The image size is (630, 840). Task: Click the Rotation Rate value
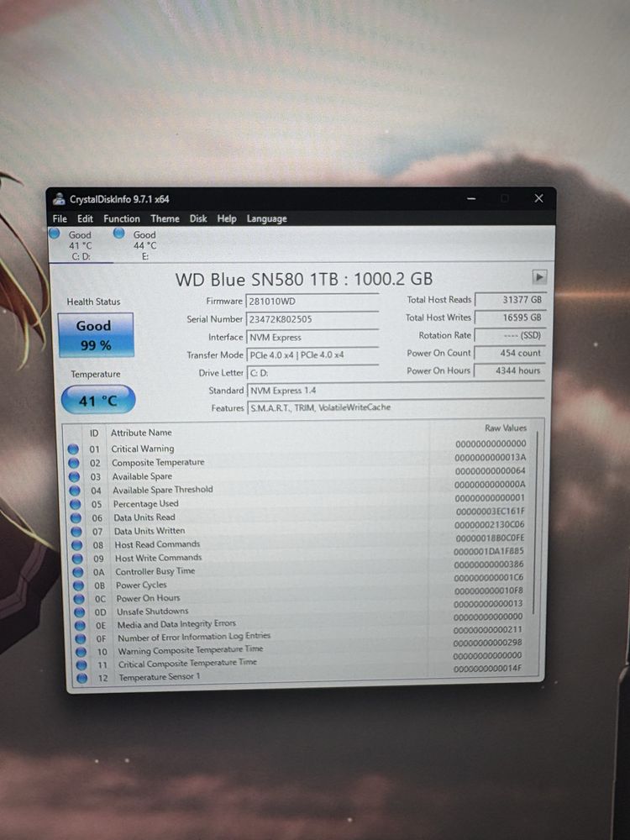point(510,335)
